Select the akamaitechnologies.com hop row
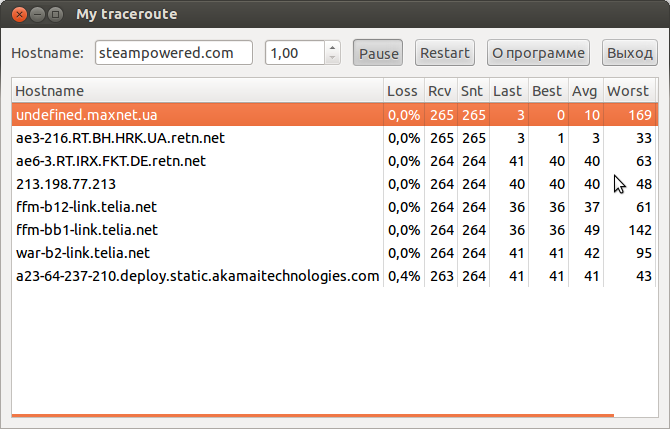Viewport: 670px width, 429px height. coord(197,276)
